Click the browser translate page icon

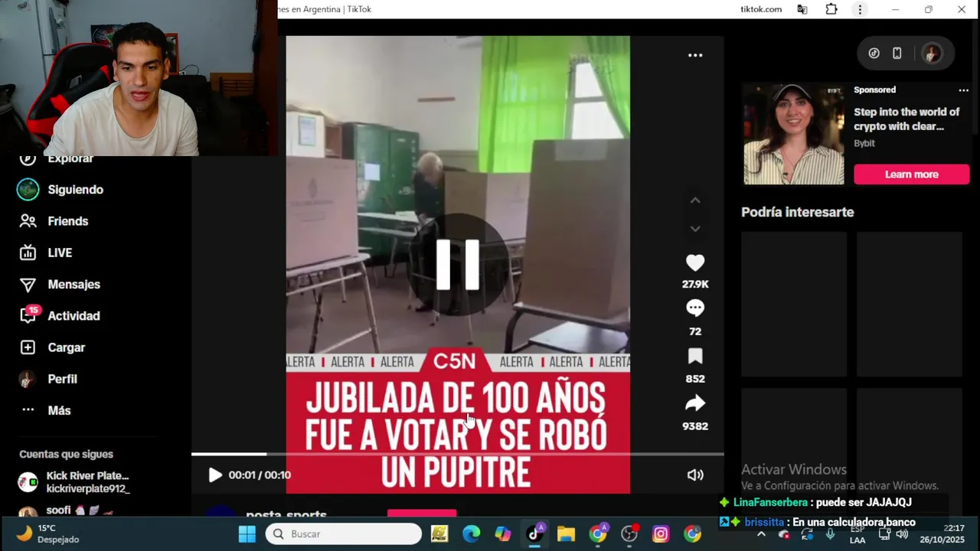tap(802, 9)
